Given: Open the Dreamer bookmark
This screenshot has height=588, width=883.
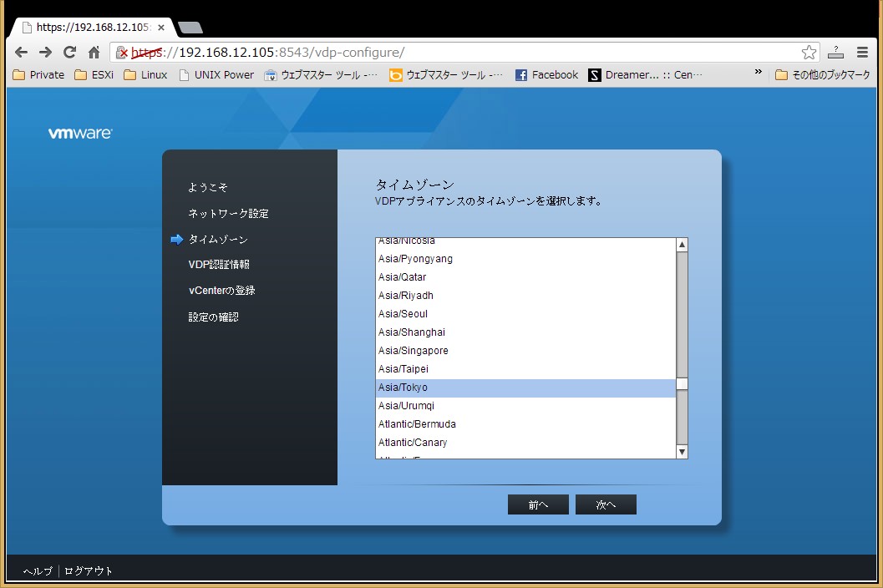Looking at the screenshot, I should tap(646, 75).
